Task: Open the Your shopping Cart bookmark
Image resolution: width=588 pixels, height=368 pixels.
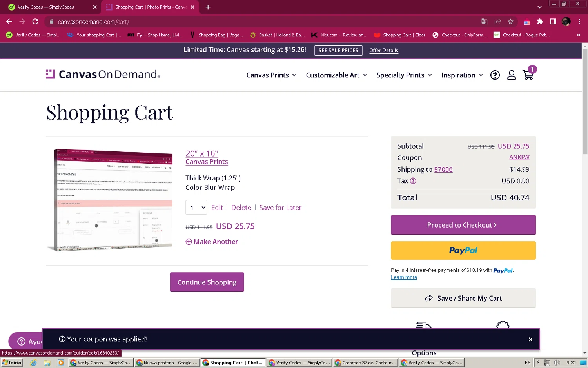Action: point(94,35)
